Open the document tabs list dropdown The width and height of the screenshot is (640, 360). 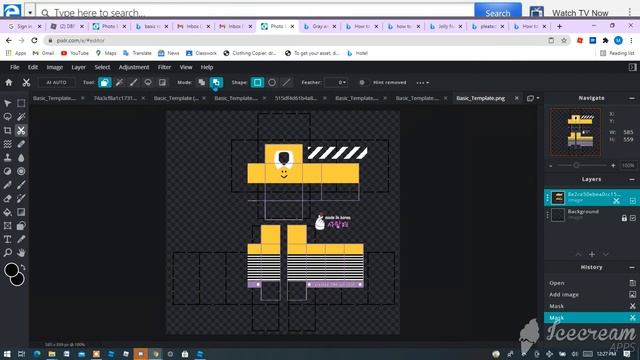point(533,98)
